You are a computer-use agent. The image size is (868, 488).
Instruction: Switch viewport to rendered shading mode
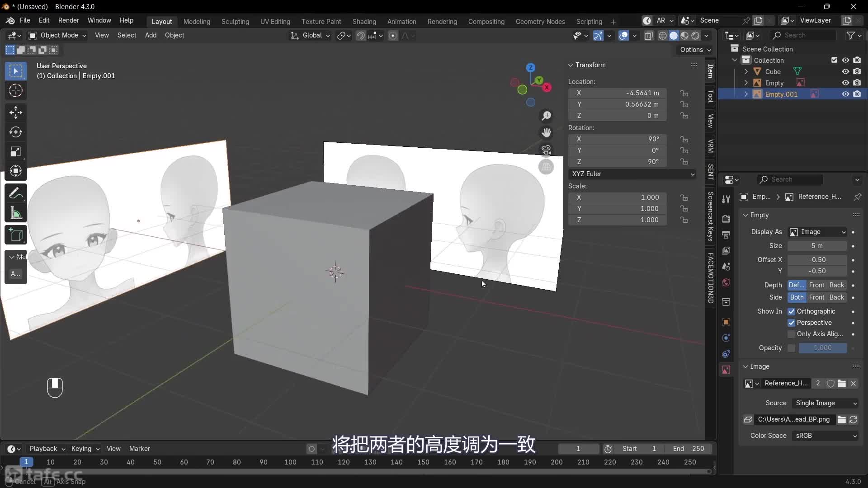click(x=696, y=36)
